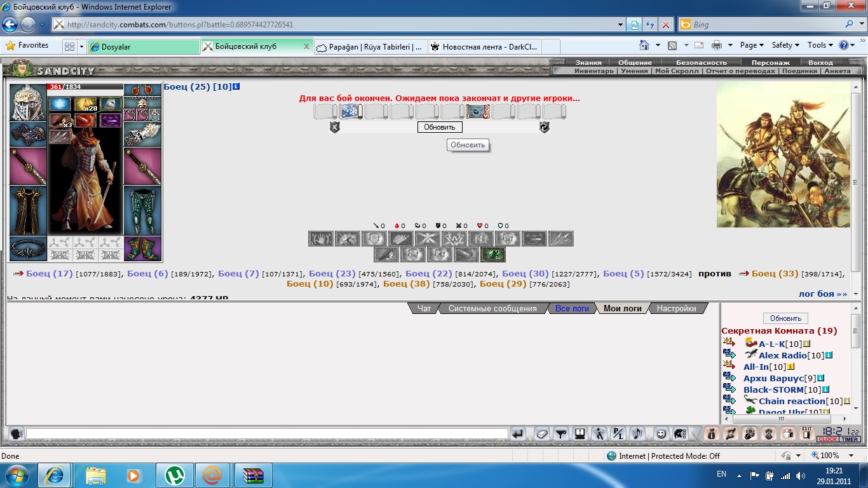Screen dimensions: 868x488
Task: Open the Знания menu
Action: click(x=588, y=62)
